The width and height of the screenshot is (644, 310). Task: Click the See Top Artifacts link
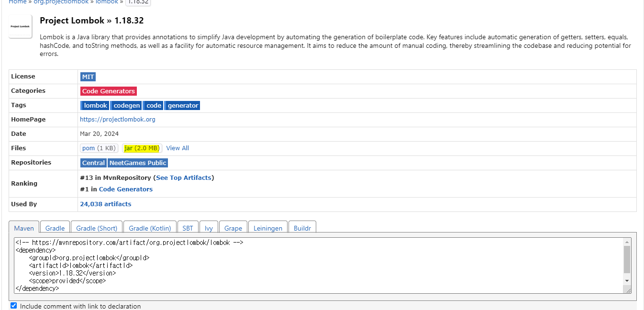click(x=183, y=177)
